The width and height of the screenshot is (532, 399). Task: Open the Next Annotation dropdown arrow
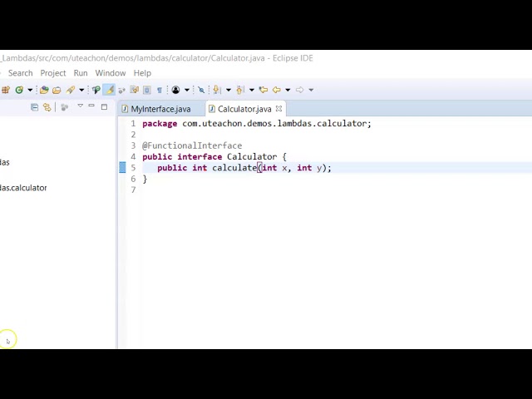point(229,90)
